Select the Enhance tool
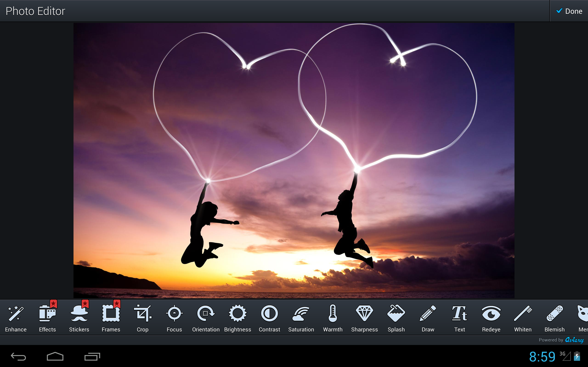The height and width of the screenshot is (367, 588). [16, 318]
